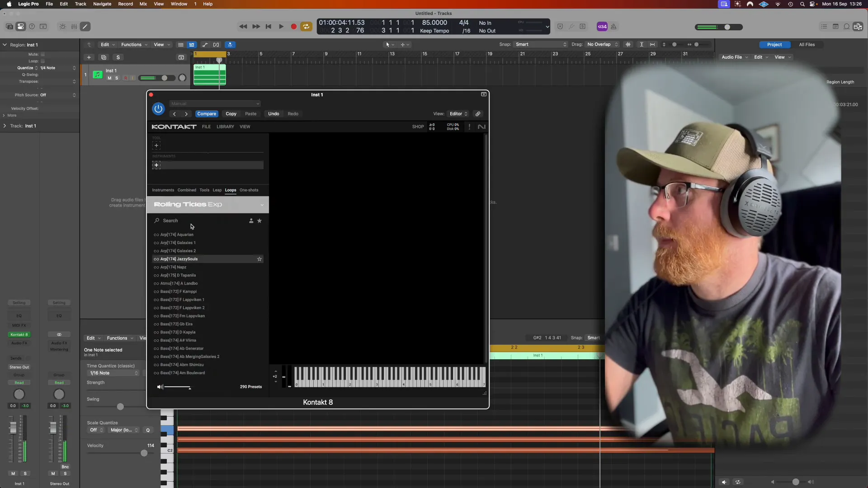Image resolution: width=868 pixels, height=488 pixels.
Task: Enable the Region Loop checkbox
Action: pos(42,61)
